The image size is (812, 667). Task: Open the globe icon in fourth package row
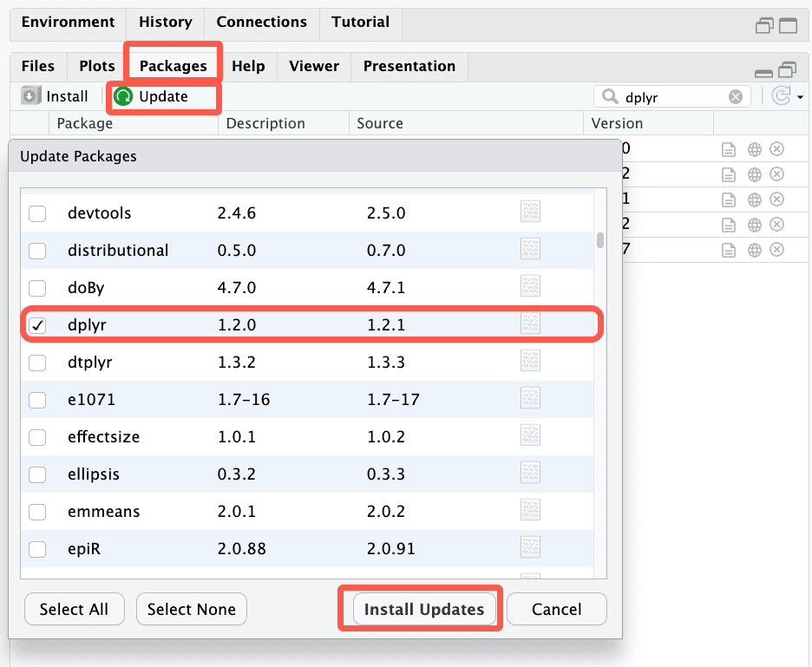755,225
